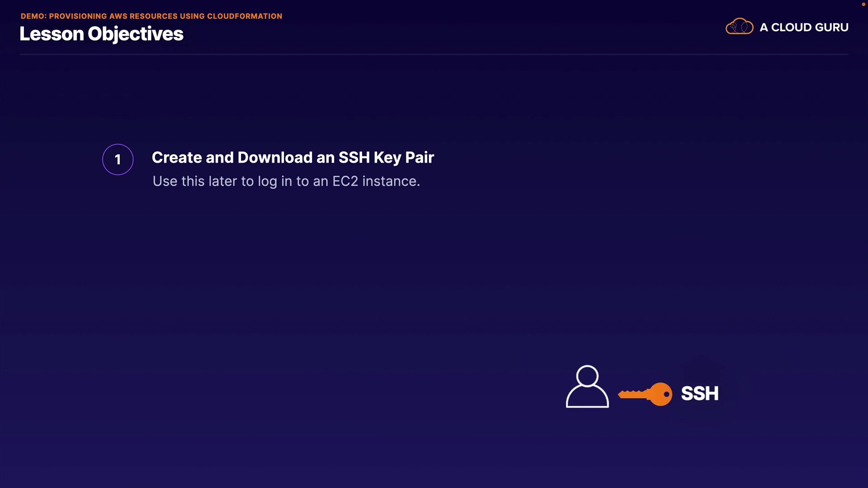Click the word "EC2" in the description line
868x488 pixels.
click(x=345, y=181)
